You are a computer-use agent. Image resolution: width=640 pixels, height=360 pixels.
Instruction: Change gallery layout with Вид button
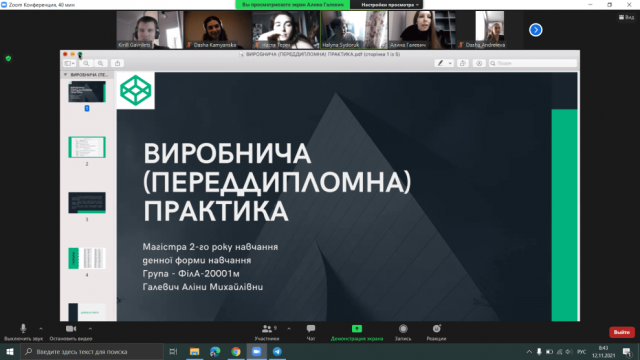tap(627, 17)
